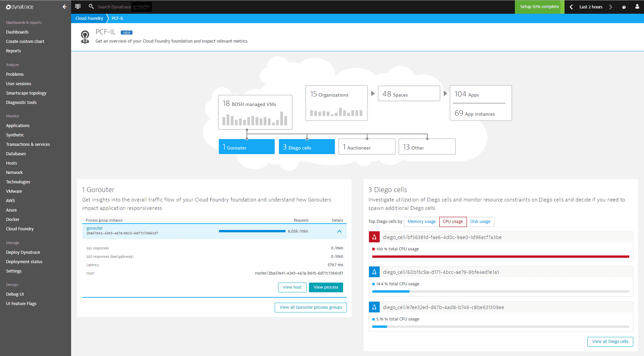Click the red 100% CPU usage bar
This screenshot has height=356, width=644.
click(500, 257)
